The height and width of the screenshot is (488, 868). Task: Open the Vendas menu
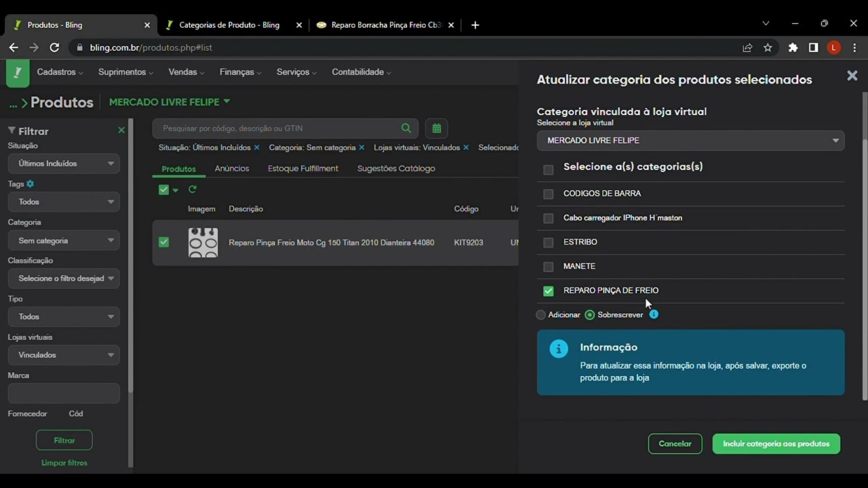click(186, 72)
